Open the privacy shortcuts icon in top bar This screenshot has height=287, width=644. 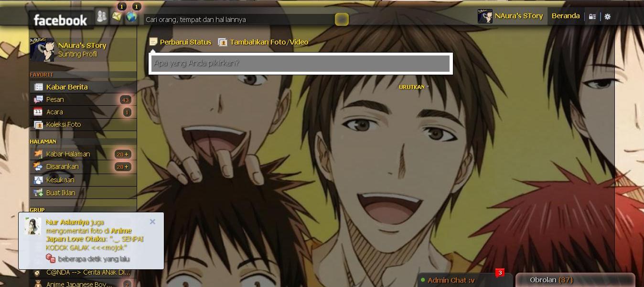(592, 16)
